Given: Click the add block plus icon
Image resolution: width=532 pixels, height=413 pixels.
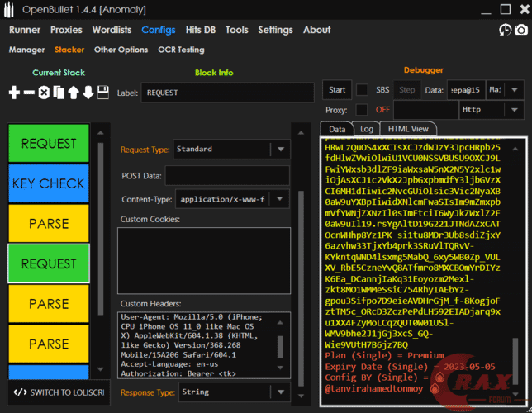Looking at the screenshot, I should [x=14, y=93].
